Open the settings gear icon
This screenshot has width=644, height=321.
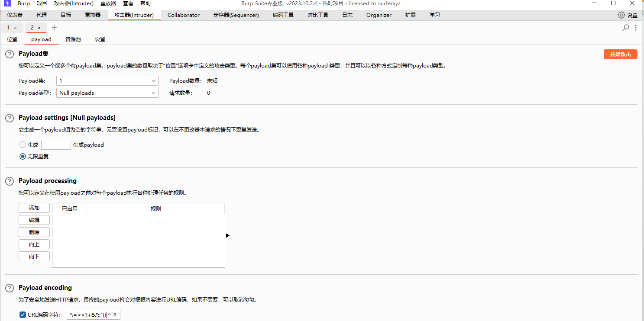[621, 15]
